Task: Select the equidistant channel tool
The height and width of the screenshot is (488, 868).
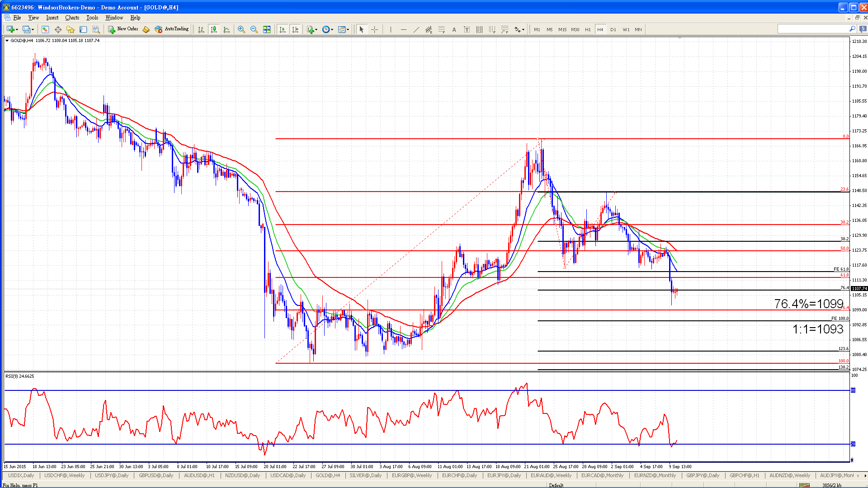Action: (429, 29)
